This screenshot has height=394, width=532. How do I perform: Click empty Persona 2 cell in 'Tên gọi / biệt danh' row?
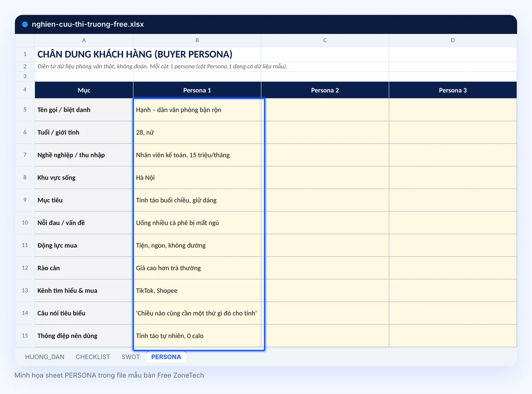[x=325, y=110]
